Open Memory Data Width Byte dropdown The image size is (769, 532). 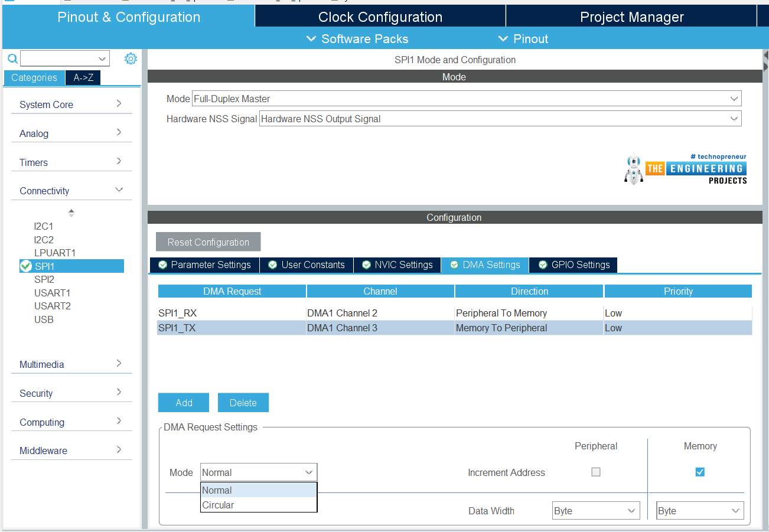tap(700, 511)
